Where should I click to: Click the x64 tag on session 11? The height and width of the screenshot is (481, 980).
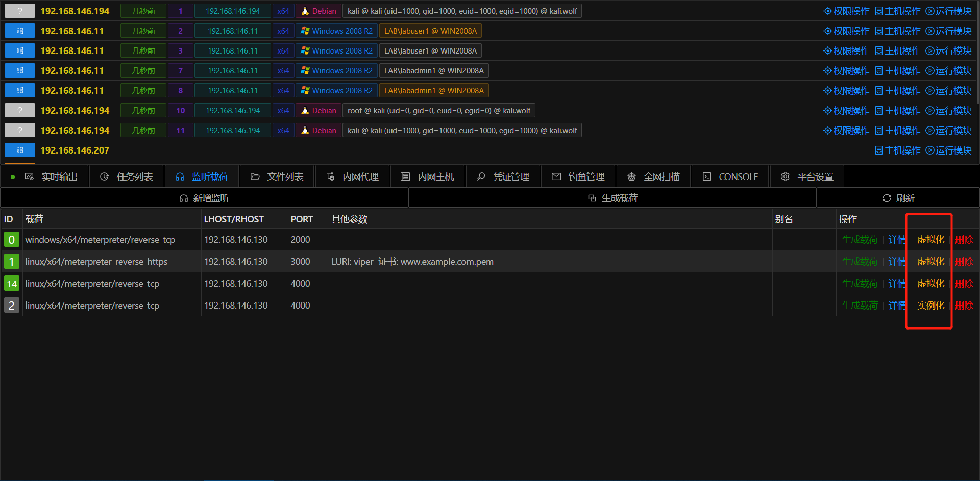pyautogui.click(x=283, y=130)
